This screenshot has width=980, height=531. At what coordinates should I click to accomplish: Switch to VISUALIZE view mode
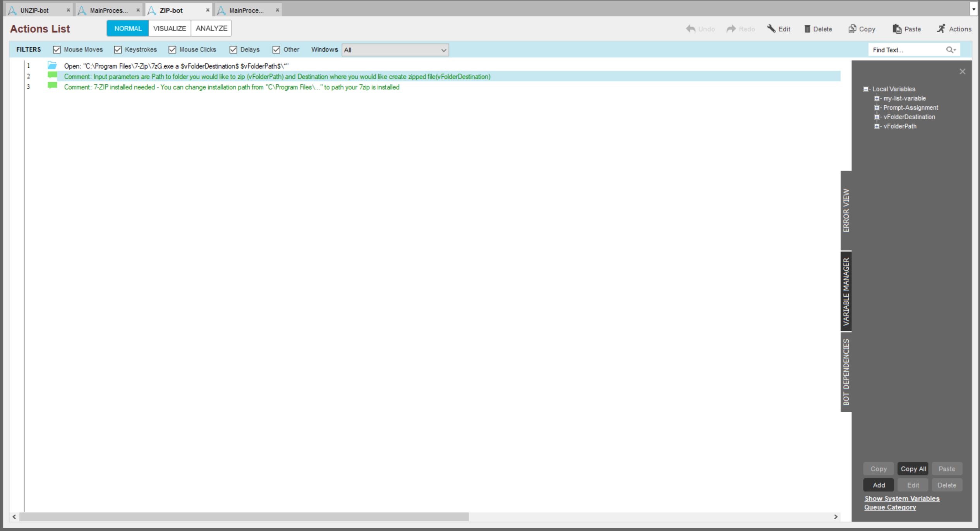point(170,28)
